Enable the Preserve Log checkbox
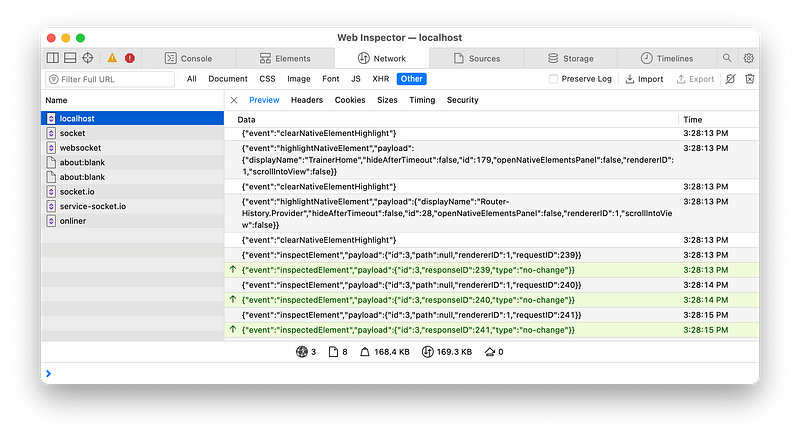The width and height of the screenshot is (800, 438). pyautogui.click(x=555, y=79)
